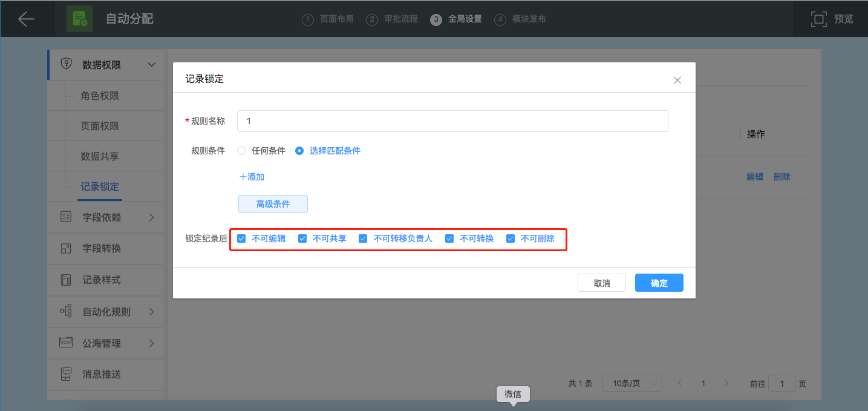Click the 数据权限 shield icon

pos(67,64)
